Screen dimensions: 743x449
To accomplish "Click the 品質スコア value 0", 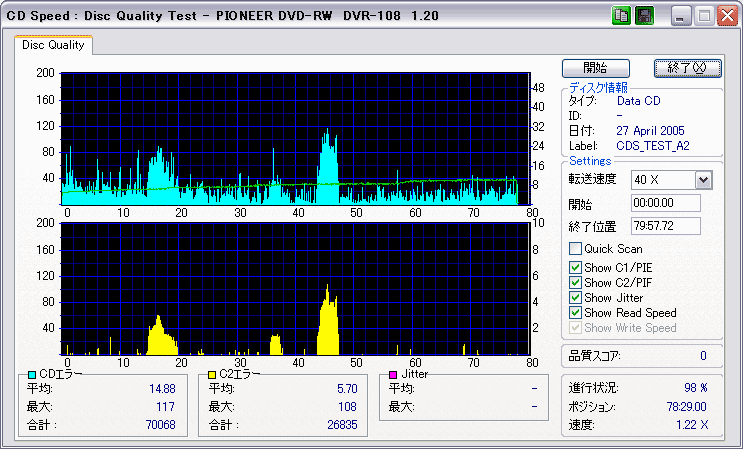I will click(x=703, y=356).
